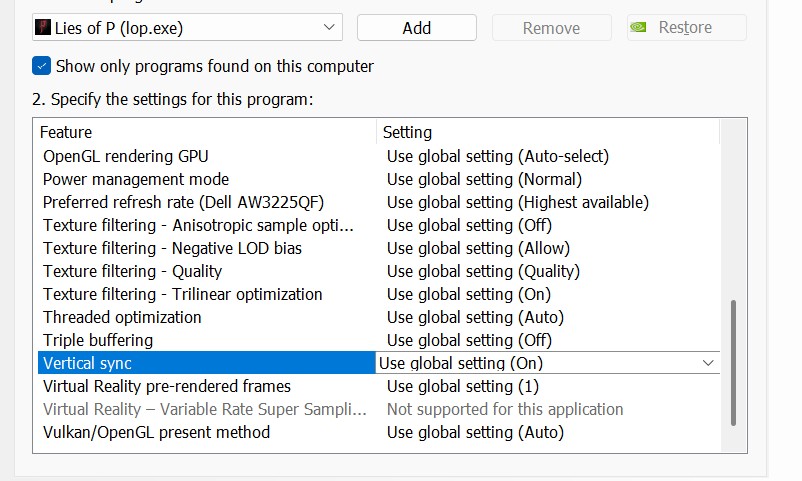Click the settings list vertical scrollbar thumb
The image size is (802, 481).
click(x=733, y=363)
